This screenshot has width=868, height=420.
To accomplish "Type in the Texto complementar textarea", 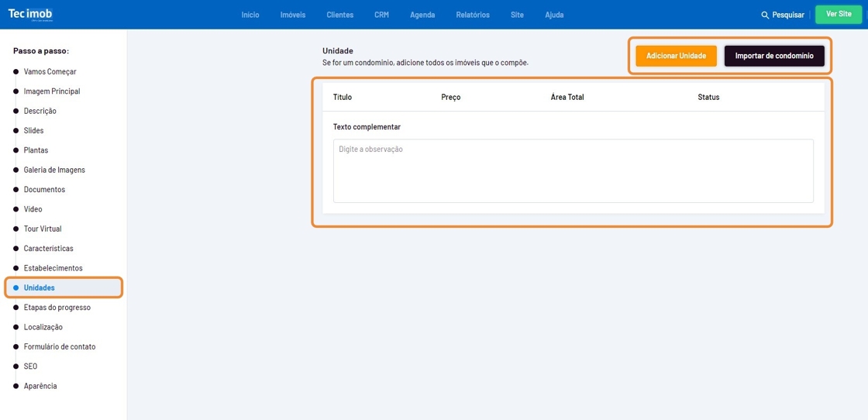I will 573,170.
